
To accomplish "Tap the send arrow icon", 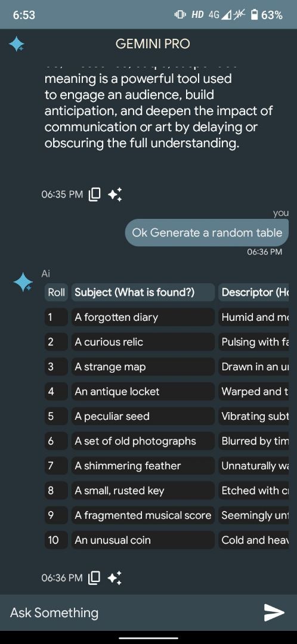I will click(x=274, y=612).
